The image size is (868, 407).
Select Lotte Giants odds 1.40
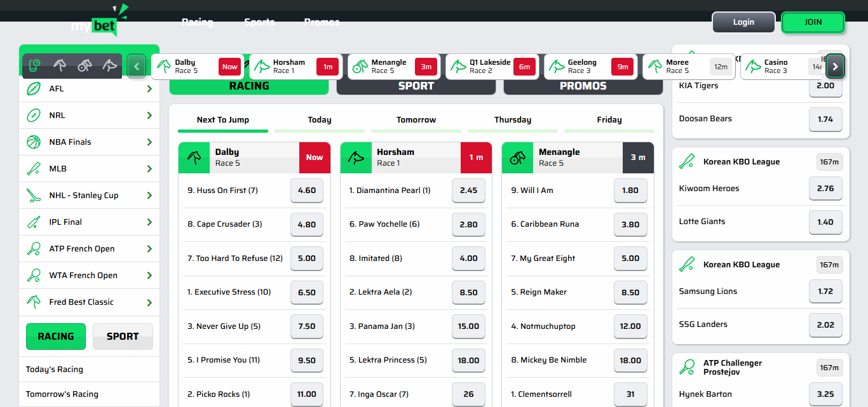coord(825,222)
